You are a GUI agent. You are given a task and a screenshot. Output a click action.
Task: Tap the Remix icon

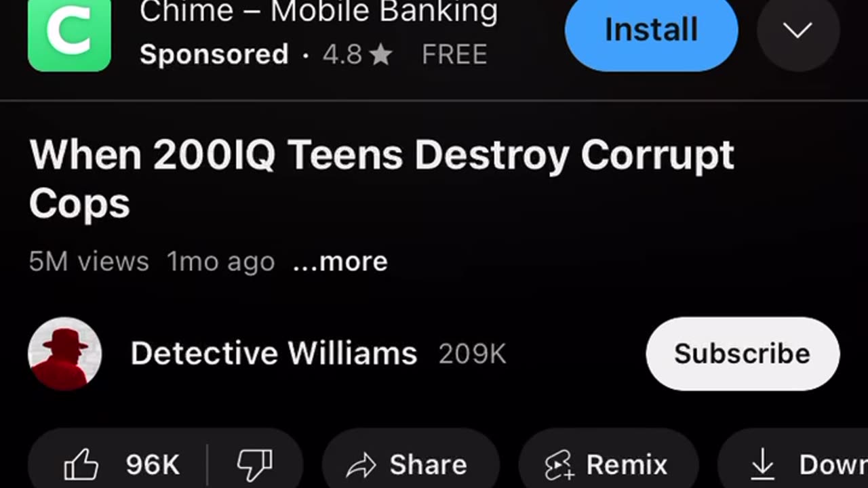[559, 466]
